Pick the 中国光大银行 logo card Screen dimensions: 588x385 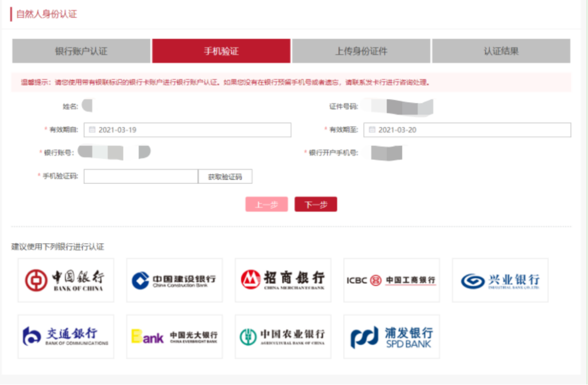coord(174,337)
